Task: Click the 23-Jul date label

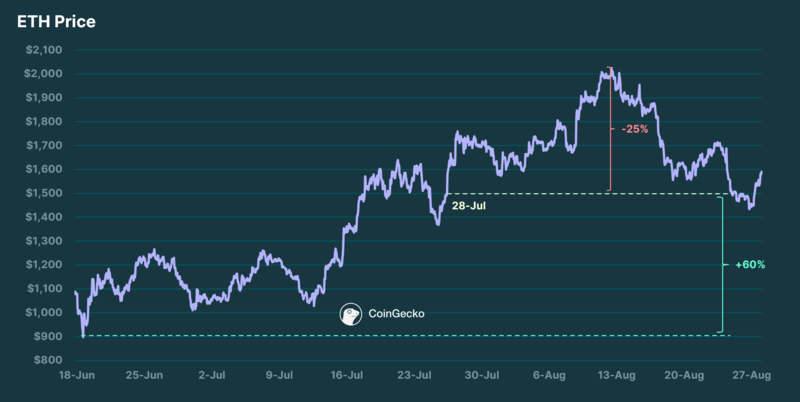Action: coord(415,376)
